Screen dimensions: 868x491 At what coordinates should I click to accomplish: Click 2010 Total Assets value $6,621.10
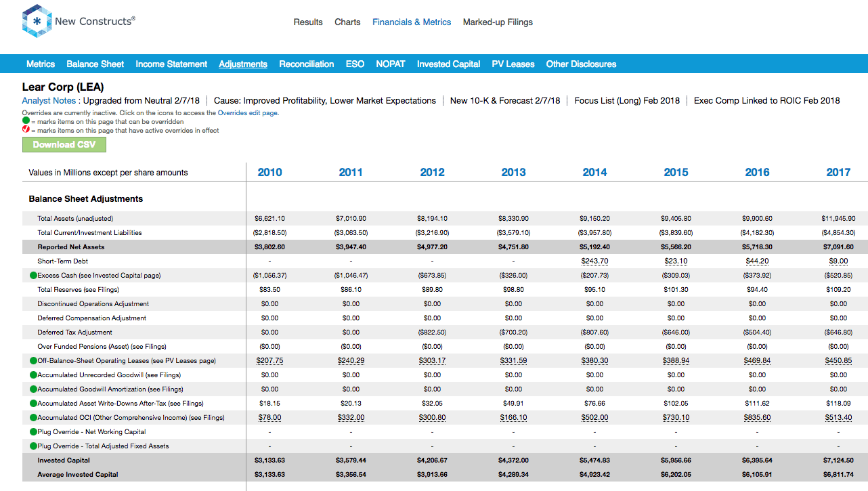coord(269,219)
